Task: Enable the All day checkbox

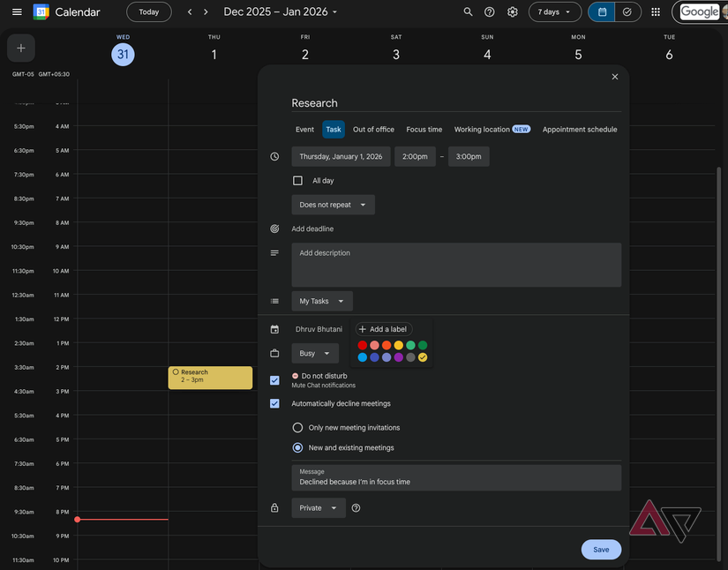Action: [x=297, y=180]
